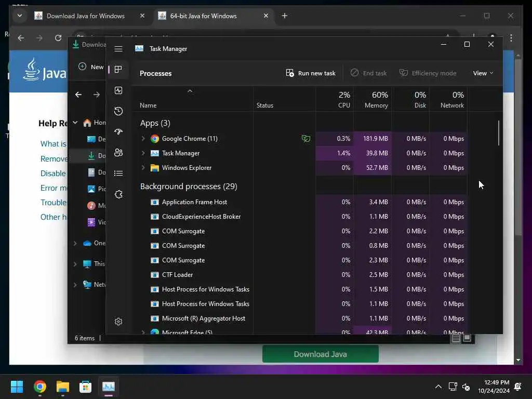Click Efficiency mode button
Image resolution: width=532 pixels, height=399 pixels.
(x=428, y=73)
